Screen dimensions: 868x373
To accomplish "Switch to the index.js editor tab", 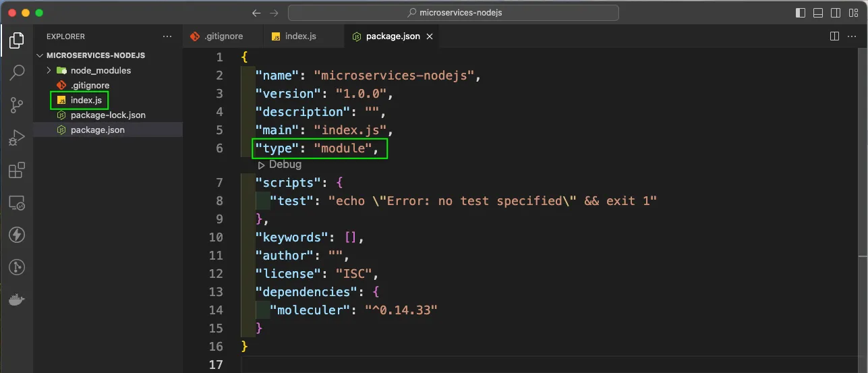I will (302, 36).
